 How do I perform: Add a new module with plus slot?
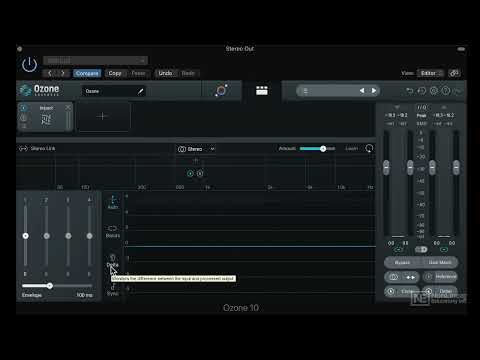click(x=103, y=116)
